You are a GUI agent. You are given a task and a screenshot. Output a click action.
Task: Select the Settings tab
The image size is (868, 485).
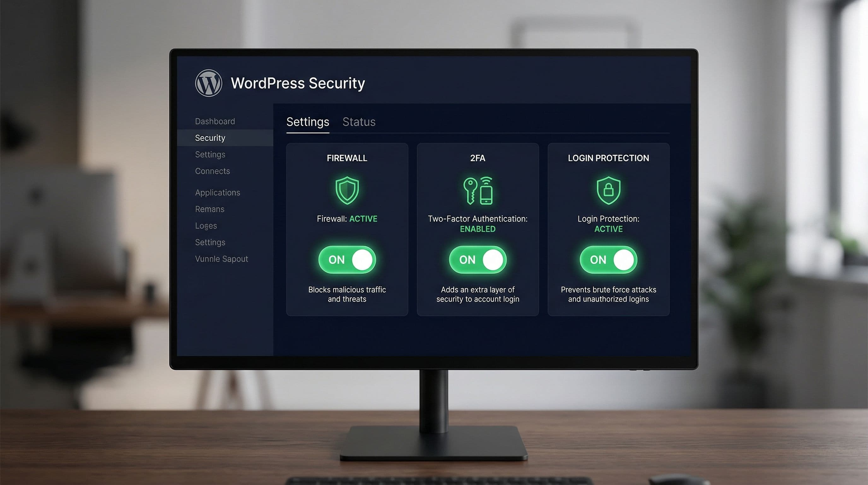click(x=308, y=122)
